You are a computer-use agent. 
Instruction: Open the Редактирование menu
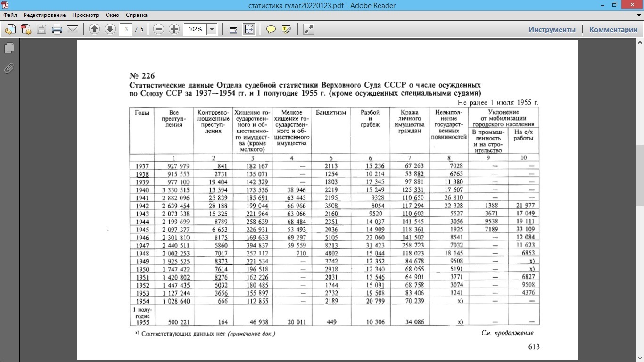click(45, 15)
